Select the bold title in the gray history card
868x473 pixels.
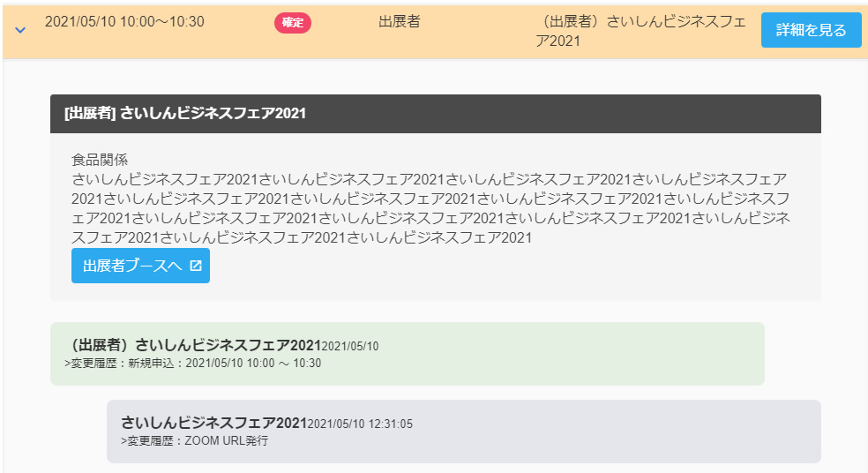tap(213, 423)
